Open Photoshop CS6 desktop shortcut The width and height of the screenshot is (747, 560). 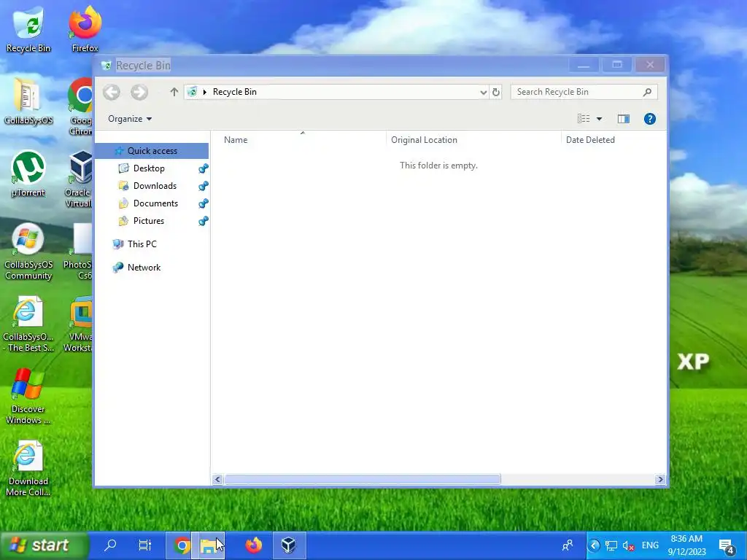click(x=78, y=252)
